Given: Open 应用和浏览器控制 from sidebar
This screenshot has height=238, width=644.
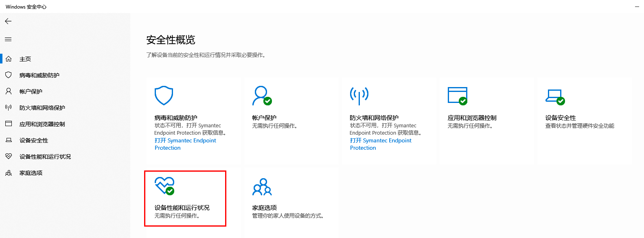Looking at the screenshot, I should (x=42, y=124).
